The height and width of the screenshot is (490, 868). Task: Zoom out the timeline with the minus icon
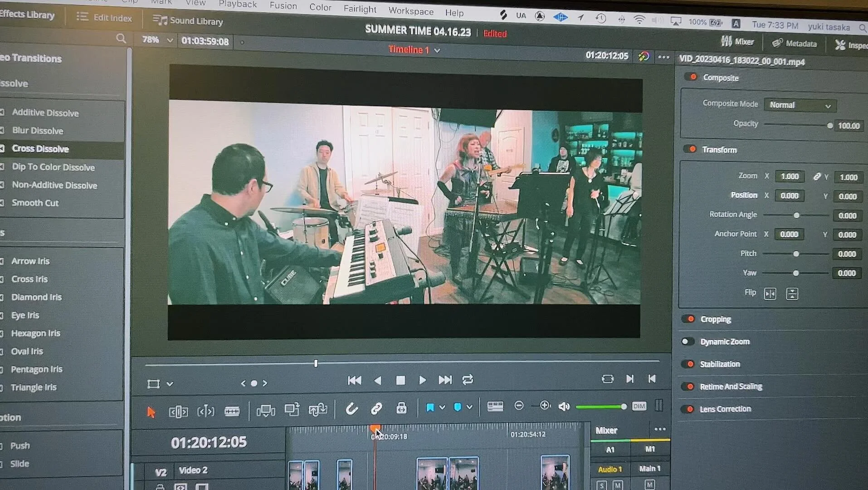(x=519, y=406)
